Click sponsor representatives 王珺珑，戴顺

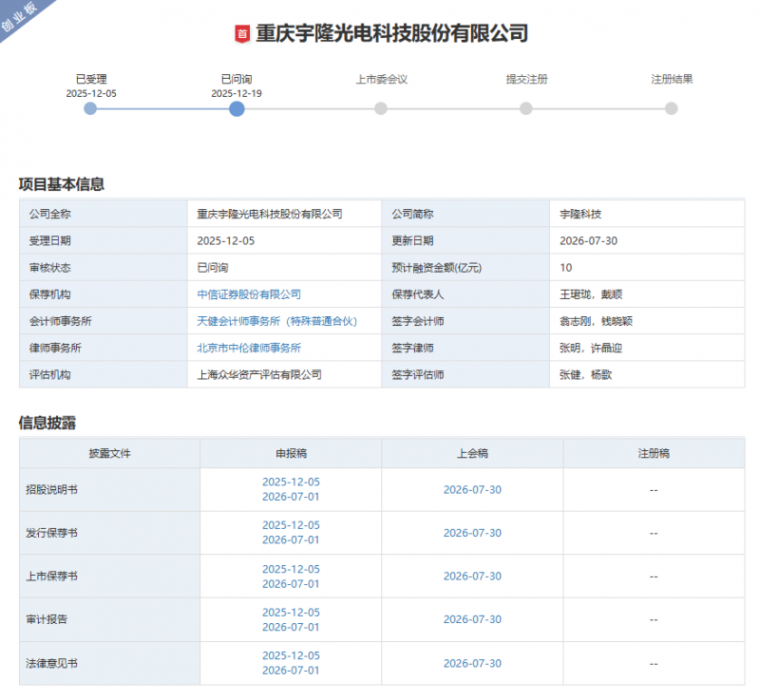pyautogui.click(x=591, y=294)
